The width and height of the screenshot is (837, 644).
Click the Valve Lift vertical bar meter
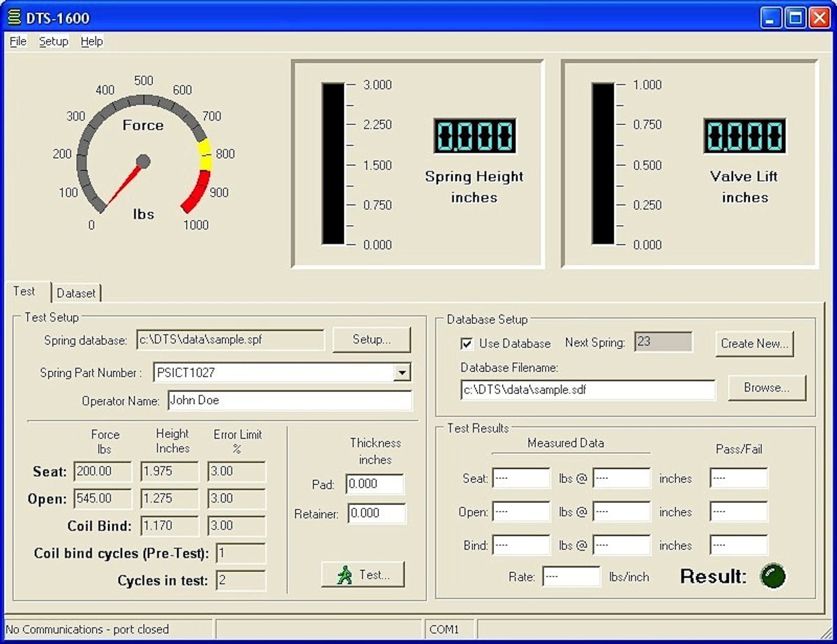click(x=603, y=164)
